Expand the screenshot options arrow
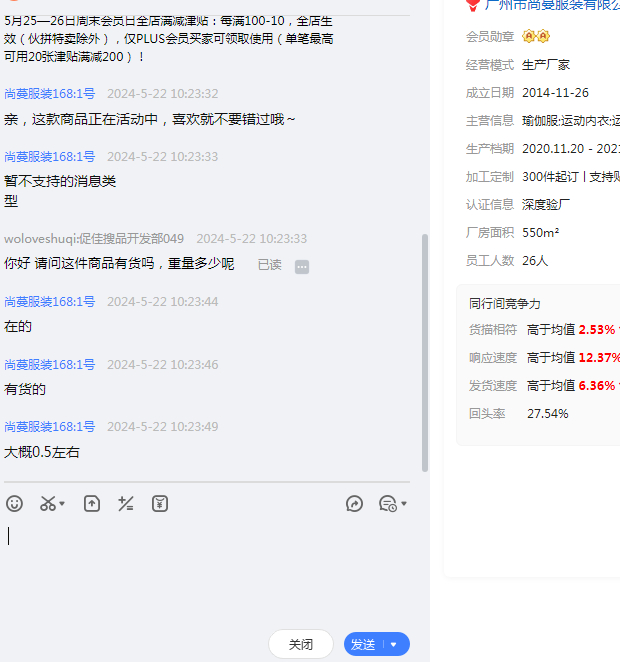Screen dimensions: 620x662 (x=63, y=505)
